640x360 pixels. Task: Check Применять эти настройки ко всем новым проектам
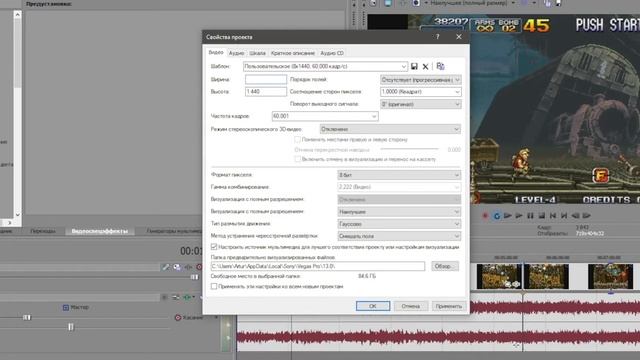[x=214, y=287]
